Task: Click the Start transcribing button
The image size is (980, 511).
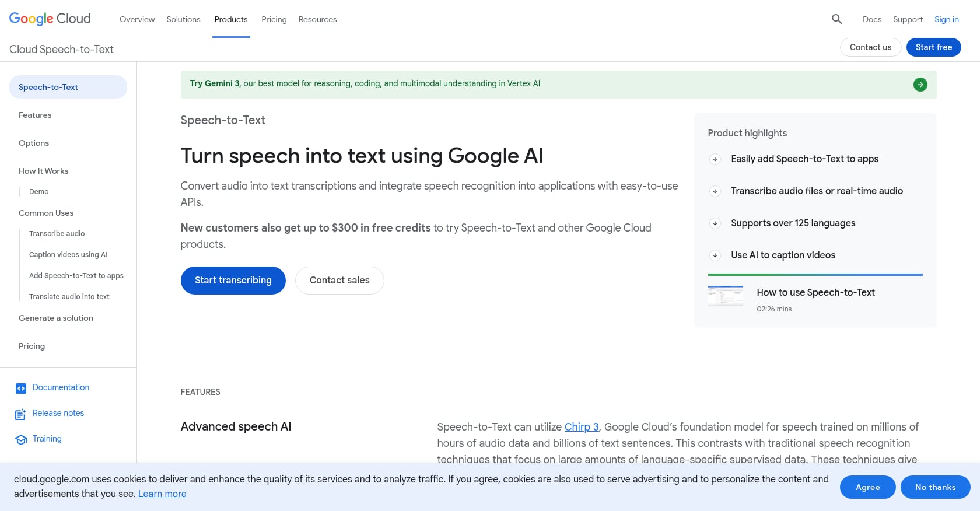Action: click(x=233, y=281)
